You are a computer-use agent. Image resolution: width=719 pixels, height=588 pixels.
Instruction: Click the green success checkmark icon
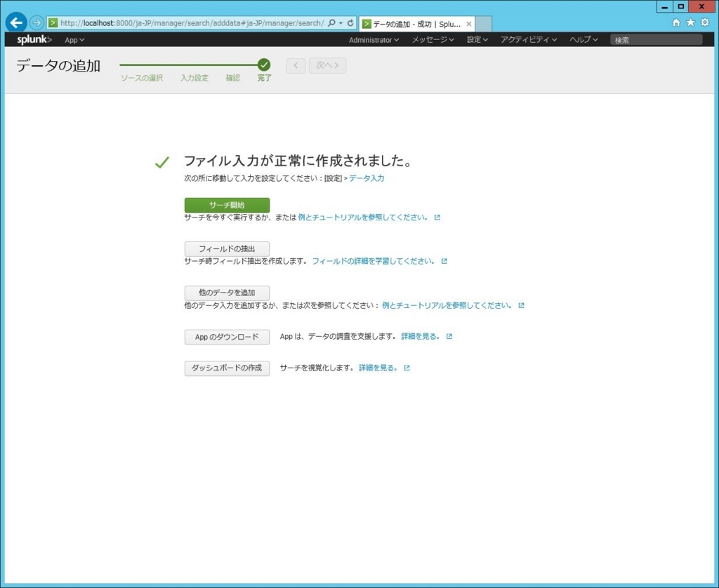162,161
